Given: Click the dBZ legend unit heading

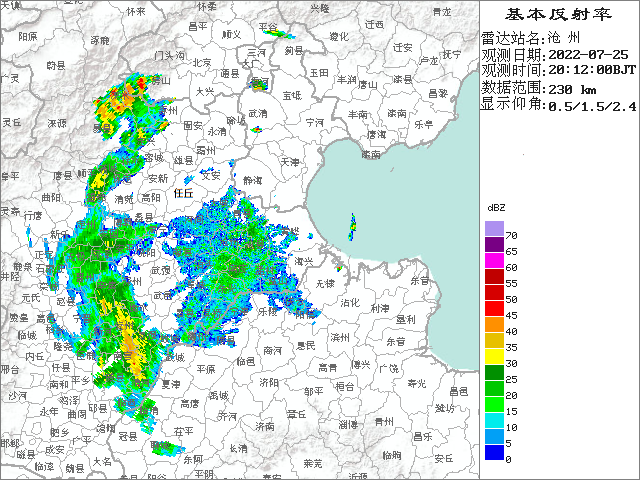Looking at the screenshot, I should 496,206.
